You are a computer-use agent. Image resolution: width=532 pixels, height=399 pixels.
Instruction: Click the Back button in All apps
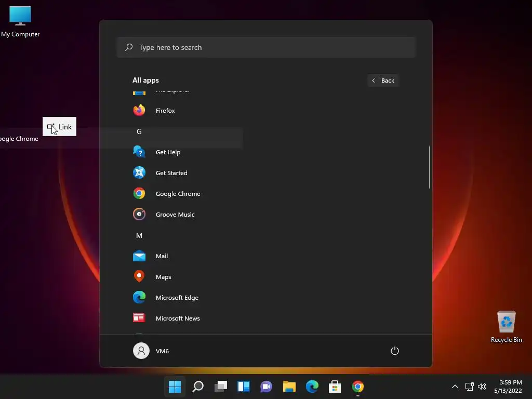[383, 81]
